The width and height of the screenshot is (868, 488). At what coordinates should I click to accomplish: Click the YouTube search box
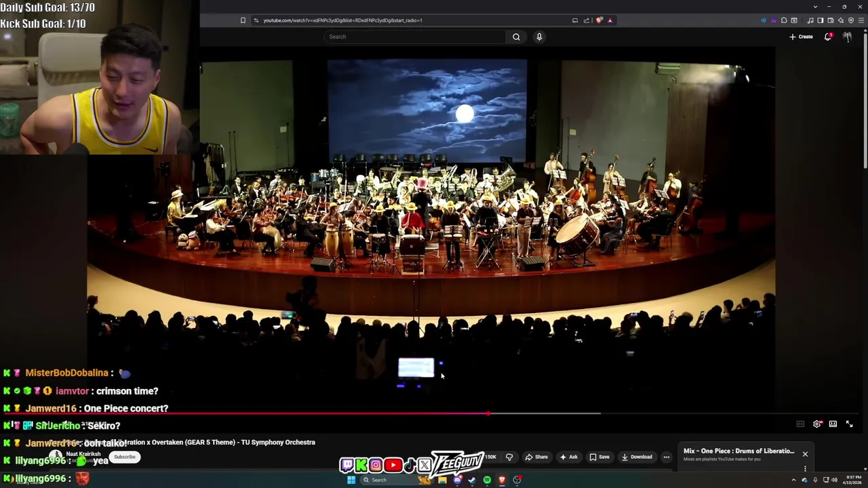click(415, 37)
